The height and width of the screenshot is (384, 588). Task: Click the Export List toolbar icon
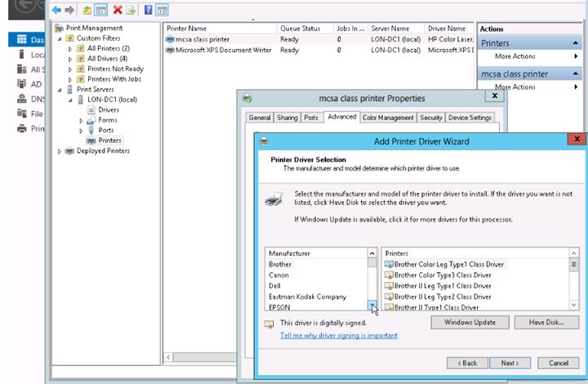click(131, 10)
